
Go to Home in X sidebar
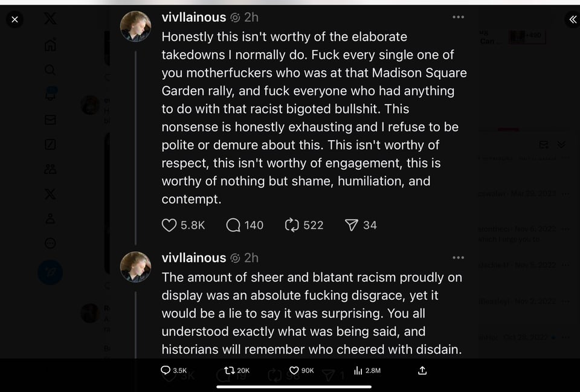click(x=50, y=45)
